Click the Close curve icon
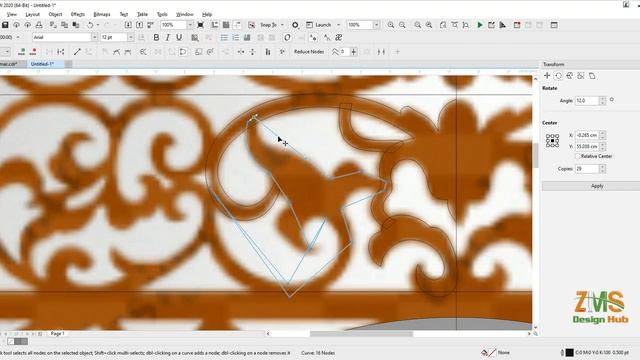Screen dimensions: 640x360 [183, 52]
